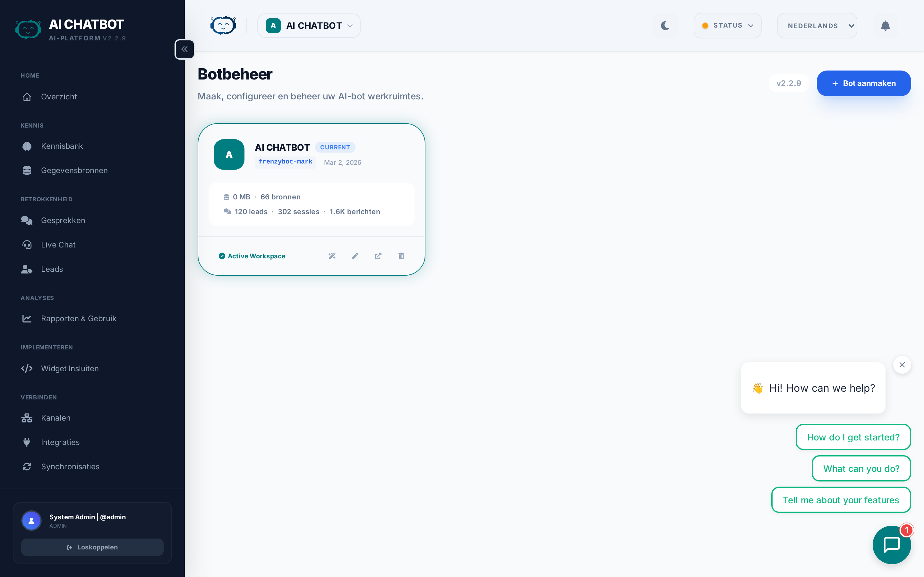Open the AI CHATBOT workspace selector dropdown
The height and width of the screenshot is (577, 924).
(x=309, y=26)
